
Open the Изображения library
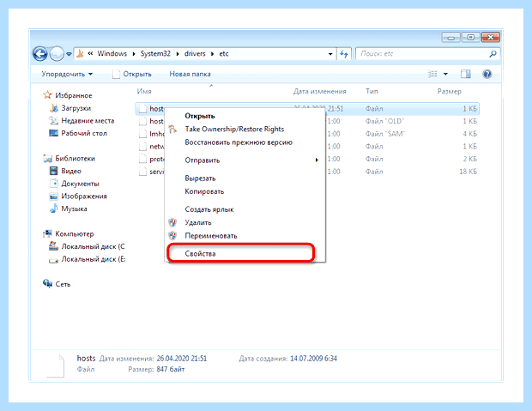[84, 196]
